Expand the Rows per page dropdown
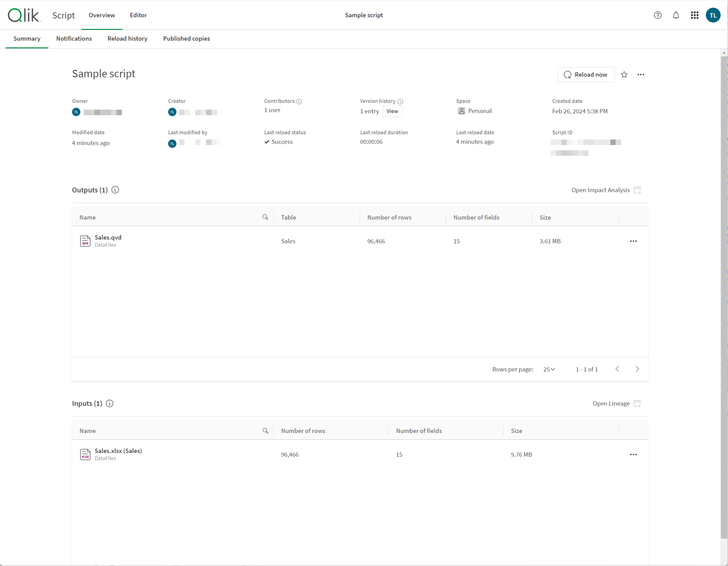 [x=548, y=369]
